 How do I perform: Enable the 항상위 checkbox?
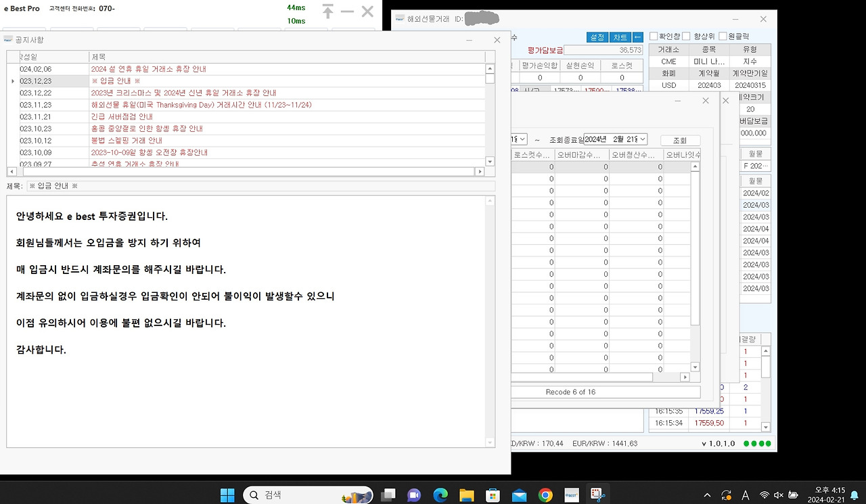coord(686,36)
